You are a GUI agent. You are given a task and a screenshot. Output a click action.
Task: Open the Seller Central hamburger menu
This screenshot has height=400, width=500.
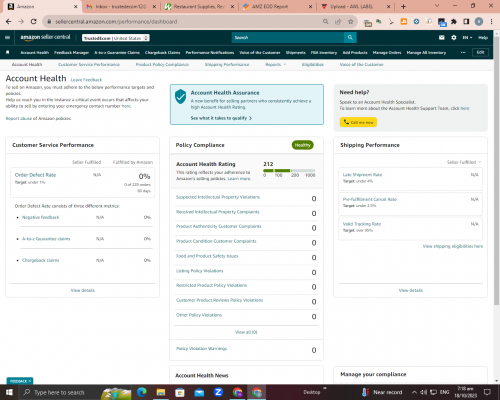pyautogui.click(x=7, y=38)
